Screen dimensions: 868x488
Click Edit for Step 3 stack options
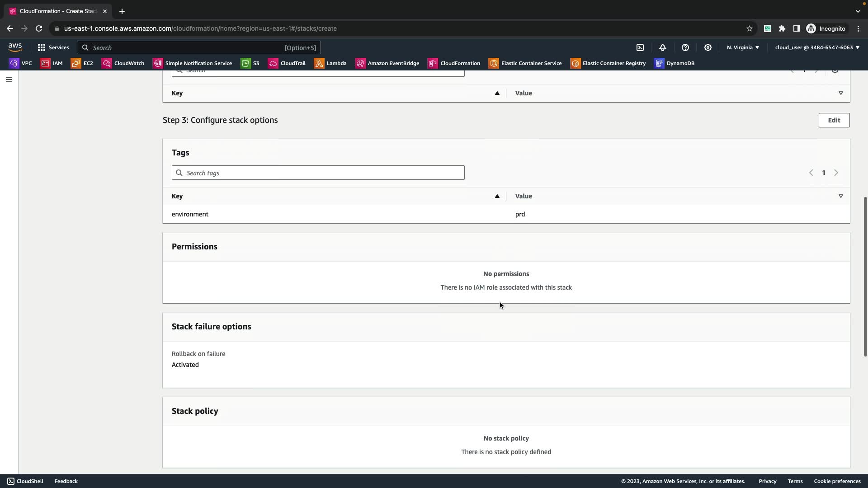[834, 120]
